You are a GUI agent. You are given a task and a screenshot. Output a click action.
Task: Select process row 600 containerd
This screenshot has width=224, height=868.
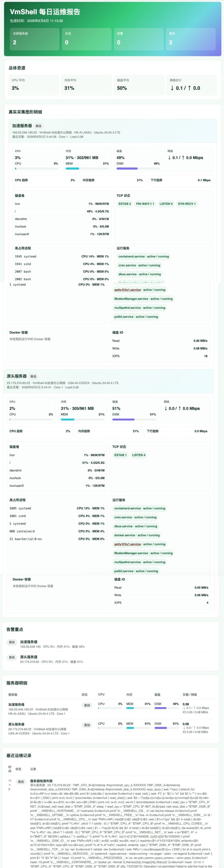click(57, 531)
